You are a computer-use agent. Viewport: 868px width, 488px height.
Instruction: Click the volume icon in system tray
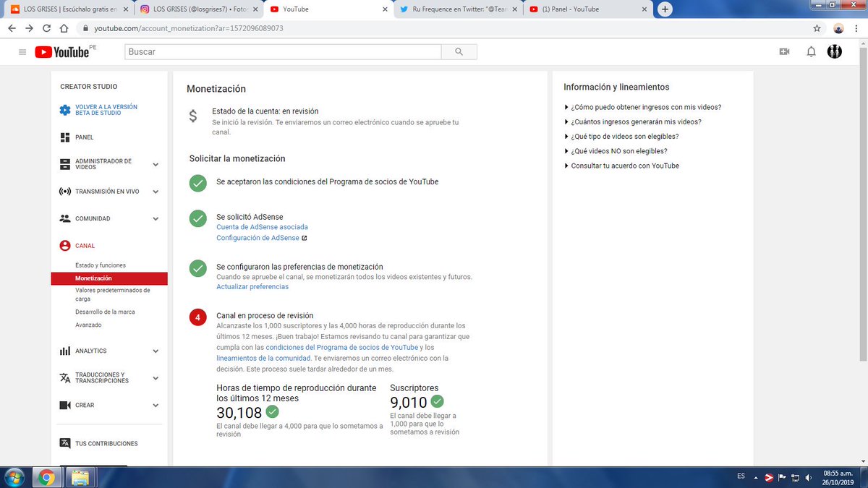click(809, 477)
